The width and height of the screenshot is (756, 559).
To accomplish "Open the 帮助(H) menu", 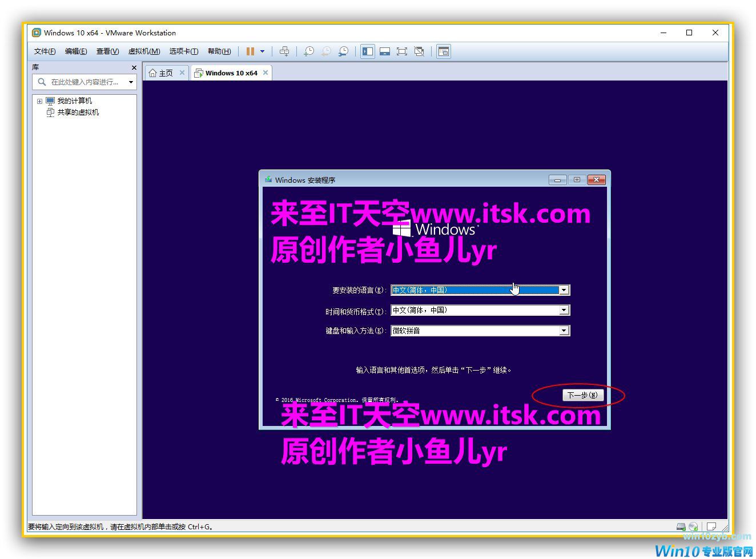I will click(219, 51).
